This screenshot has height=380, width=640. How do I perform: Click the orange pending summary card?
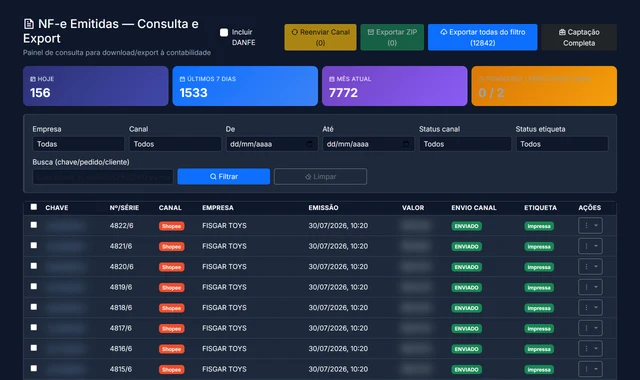tap(544, 86)
